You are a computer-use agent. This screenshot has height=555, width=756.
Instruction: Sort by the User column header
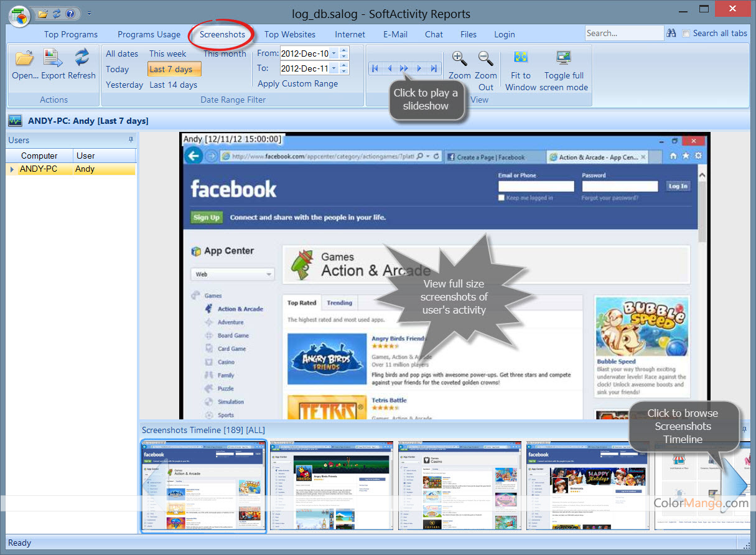click(104, 156)
